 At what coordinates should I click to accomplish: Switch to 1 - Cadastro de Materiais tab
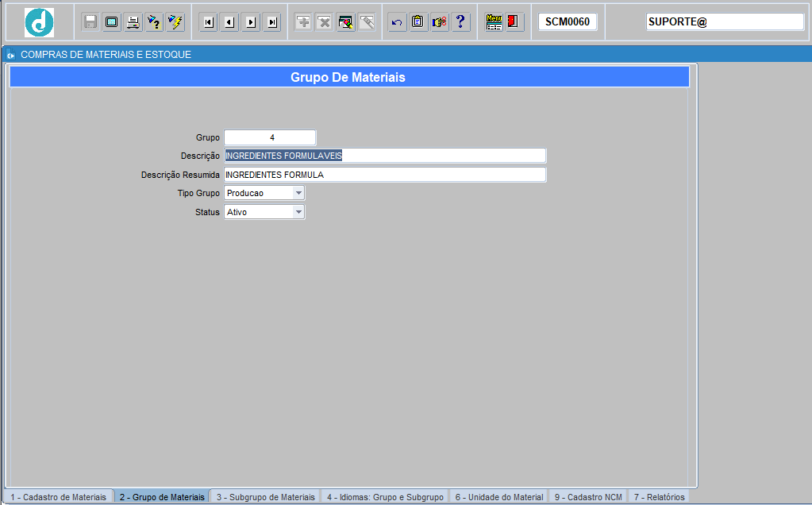59,497
